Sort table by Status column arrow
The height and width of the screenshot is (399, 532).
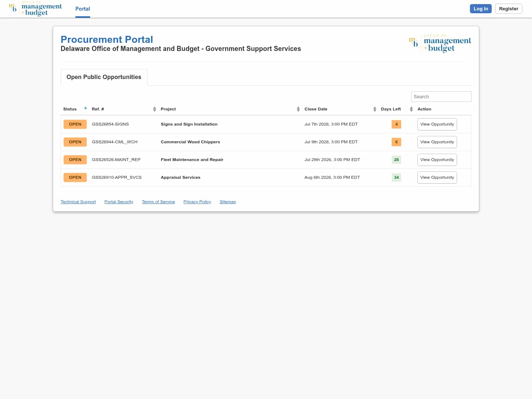pyautogui.click(x=85, y=108)
